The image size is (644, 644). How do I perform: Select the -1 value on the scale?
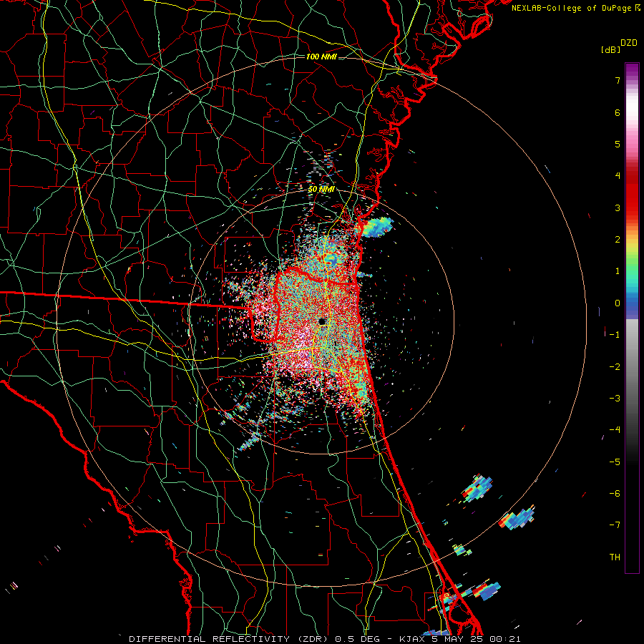pyautogui.click(x=615, y=335)
